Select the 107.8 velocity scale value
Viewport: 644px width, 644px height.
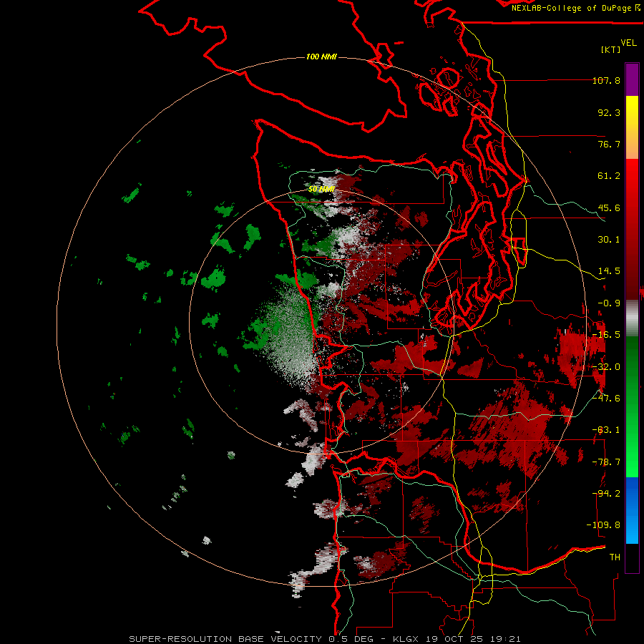(606, 80)
